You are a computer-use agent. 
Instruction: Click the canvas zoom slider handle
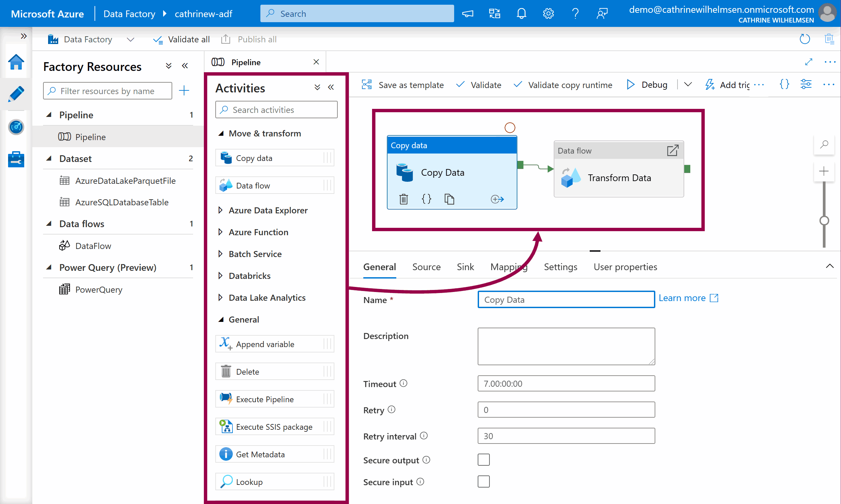[x=824, y=221]
